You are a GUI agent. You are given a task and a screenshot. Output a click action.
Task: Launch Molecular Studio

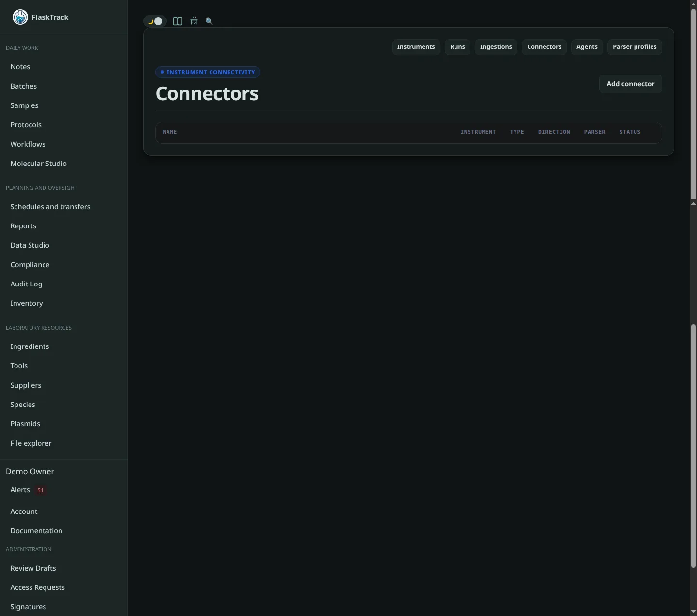click(63, 164)
